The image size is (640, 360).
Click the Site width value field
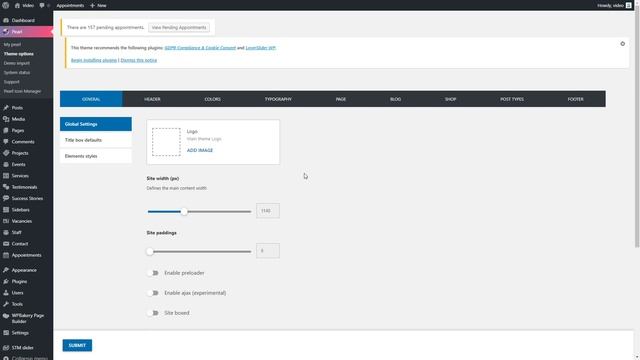pyautogui.click(x=268, y=211)
